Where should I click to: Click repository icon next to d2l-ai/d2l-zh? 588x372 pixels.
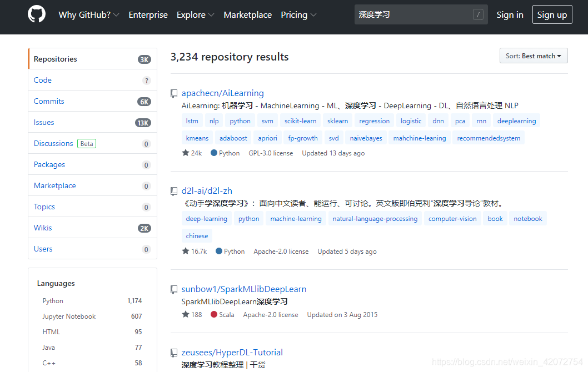pyautogui.click(x=173, y=191)
